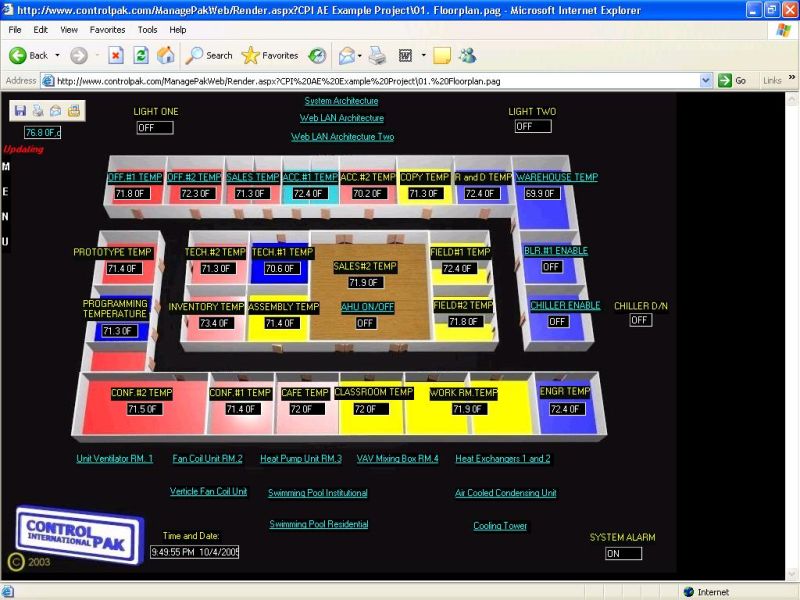Click the Save floppy disk icon
The image size is (800, 600).
point(19,110)
